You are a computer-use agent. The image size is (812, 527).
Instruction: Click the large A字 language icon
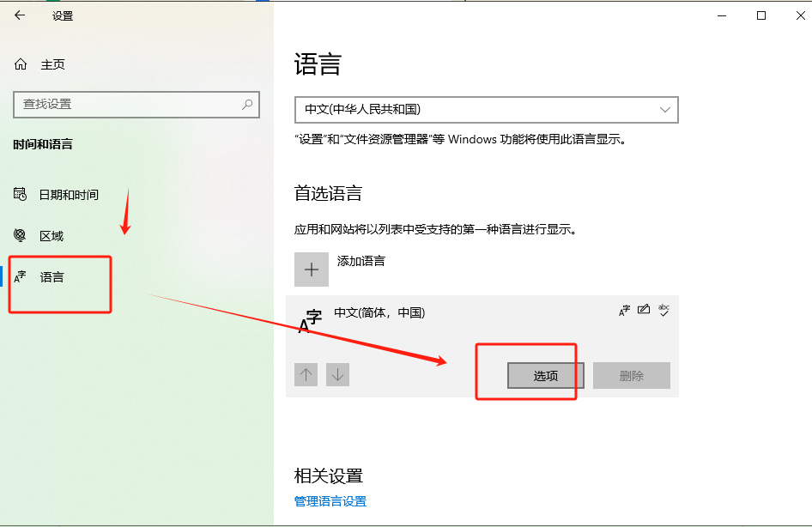[x=310, y=321]
